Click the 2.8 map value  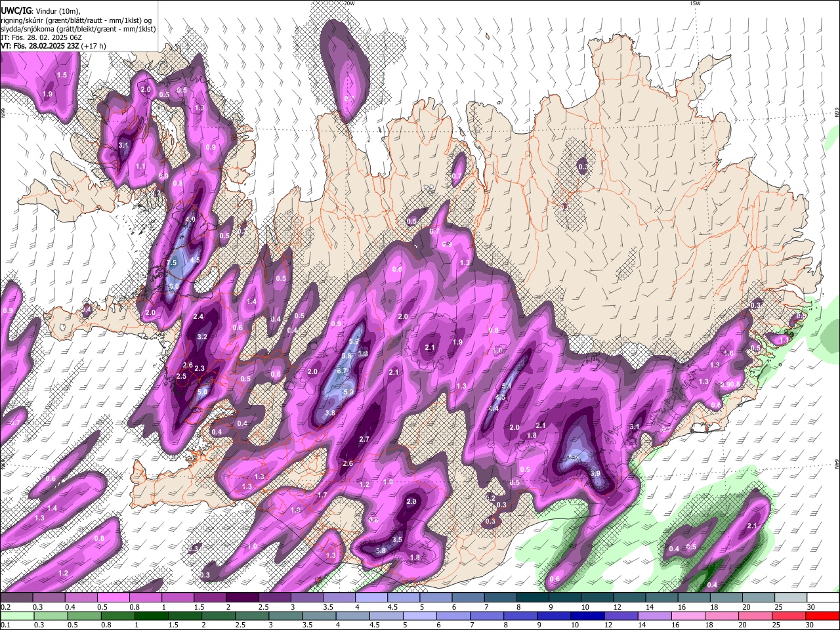coord(411,501)
